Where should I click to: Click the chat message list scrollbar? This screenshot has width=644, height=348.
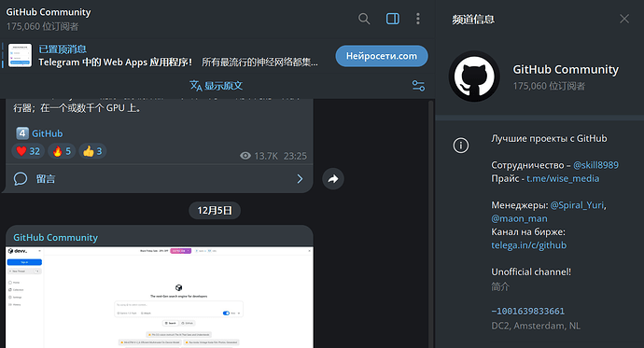click(x=430, y=223)
